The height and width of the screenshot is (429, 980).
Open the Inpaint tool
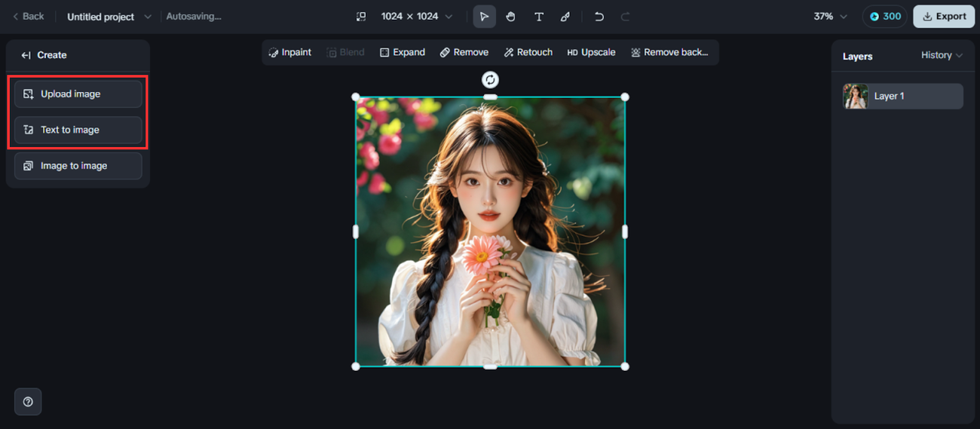point(290,52)
